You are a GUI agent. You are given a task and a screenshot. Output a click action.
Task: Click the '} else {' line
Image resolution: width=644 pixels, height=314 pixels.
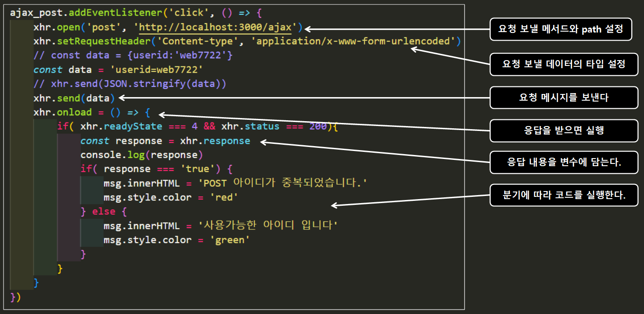click(104, 212)
